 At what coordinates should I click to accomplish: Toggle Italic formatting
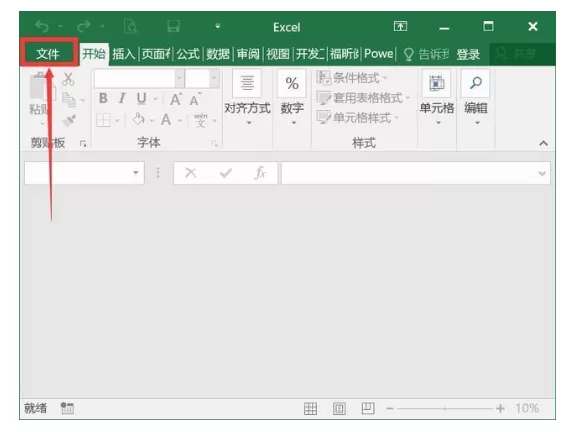(x=122, y=98)
